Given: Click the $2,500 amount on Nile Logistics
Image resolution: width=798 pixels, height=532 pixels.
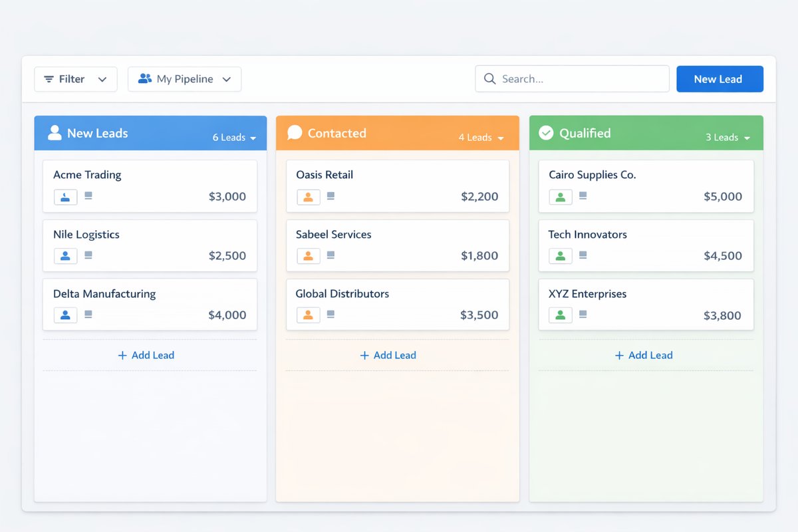Looking at the screenshot, I should coord(227,256).
